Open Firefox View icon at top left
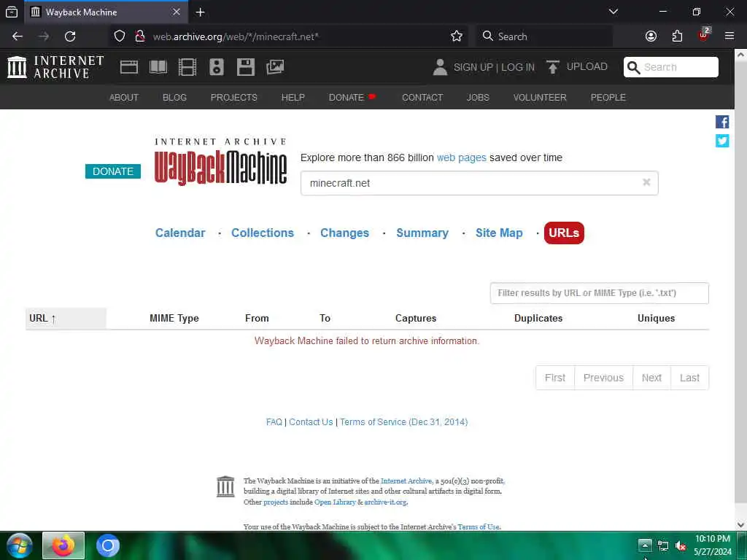This screenshot has height=560, width=747. tap(12, 12)
